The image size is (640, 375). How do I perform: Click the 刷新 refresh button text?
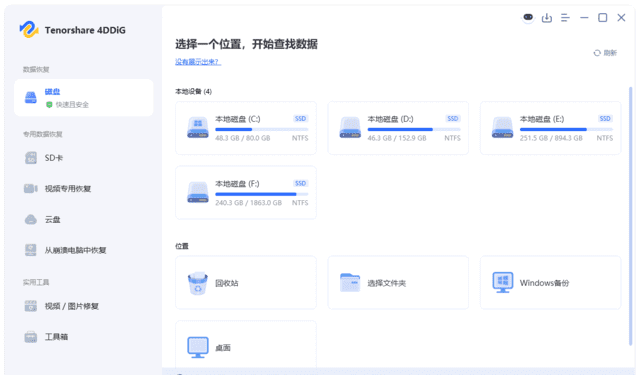pyautogui.click(x=610, y=53)
